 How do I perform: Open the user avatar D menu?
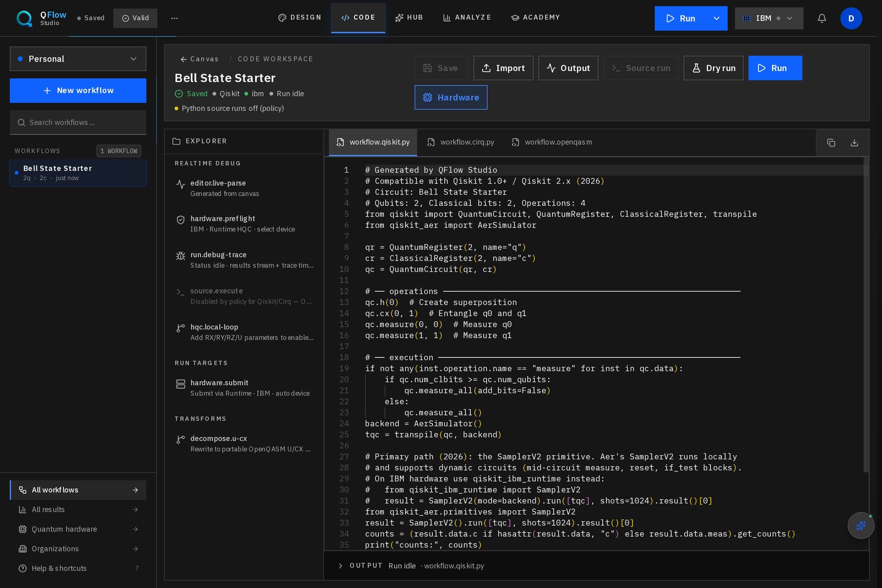(851, 18)
